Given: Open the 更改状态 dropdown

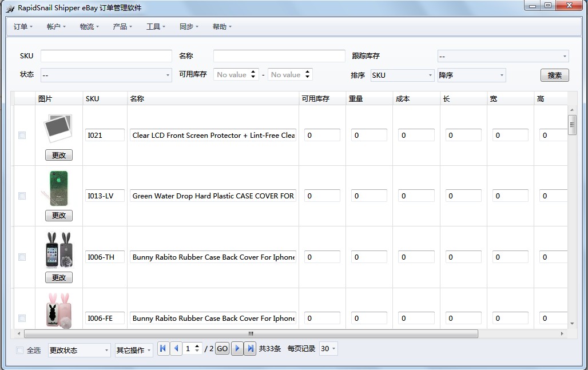Looking at the screenshot, I should [x=79, y=350].
